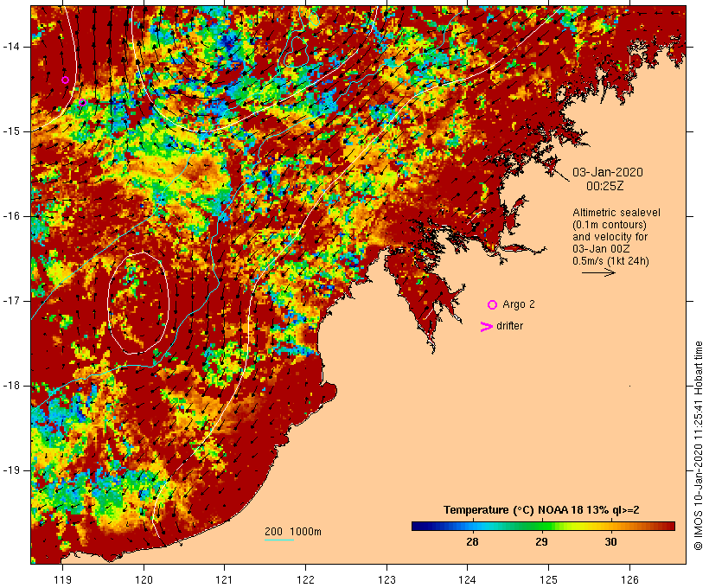Click the color bar value 30
The width and height of the screenshot is (709, 588).
coord(610,541)
